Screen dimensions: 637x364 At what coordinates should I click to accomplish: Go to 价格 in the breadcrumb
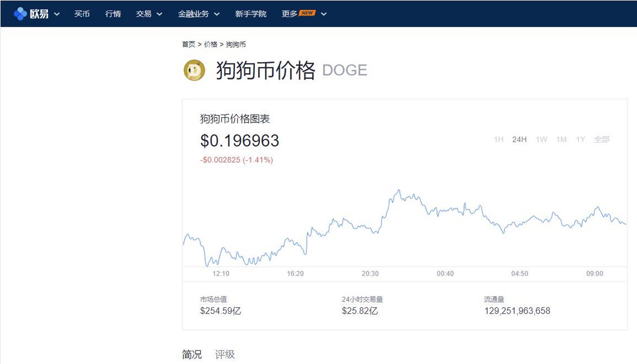click(211, 44)
